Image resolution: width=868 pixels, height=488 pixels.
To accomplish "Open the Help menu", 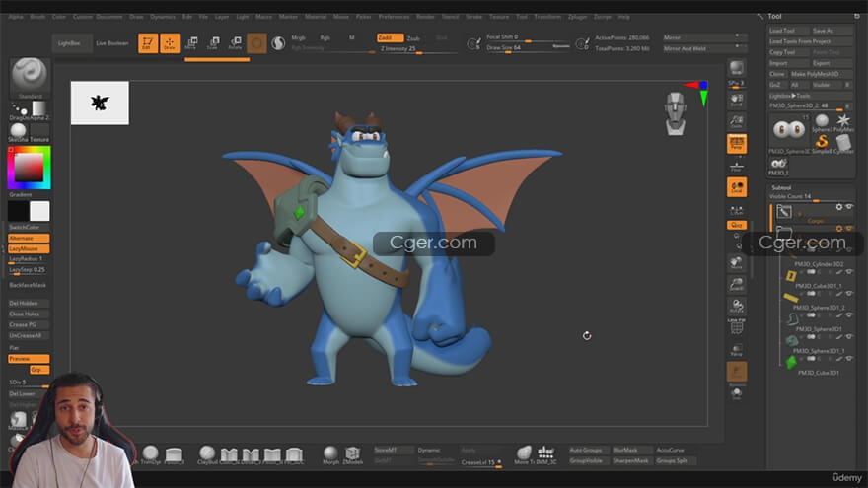I will click(623, 17).
